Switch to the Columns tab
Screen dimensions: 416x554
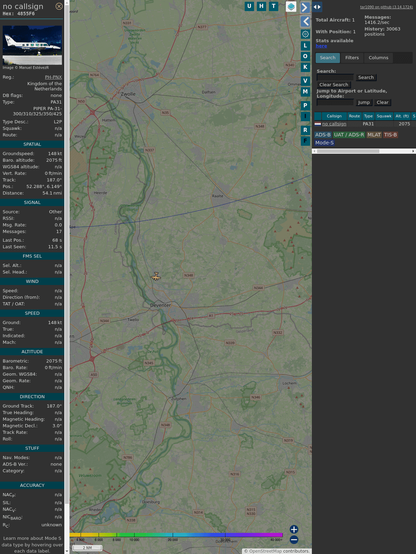[x=379, y=58]
